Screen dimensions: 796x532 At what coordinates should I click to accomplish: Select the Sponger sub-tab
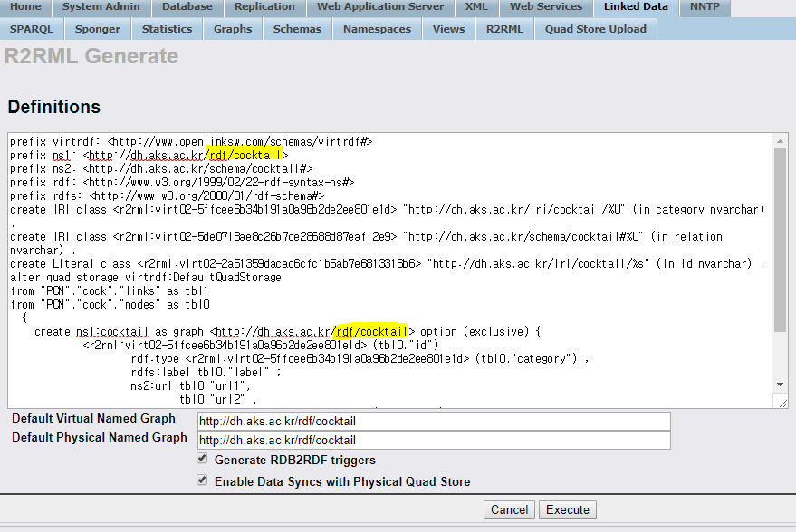98,29
